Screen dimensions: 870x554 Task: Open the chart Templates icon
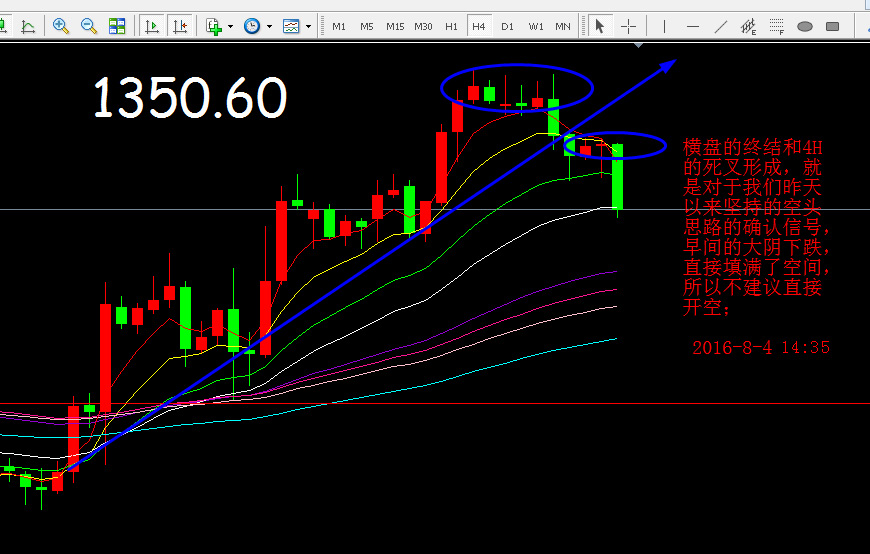click(x=291, y=26)
